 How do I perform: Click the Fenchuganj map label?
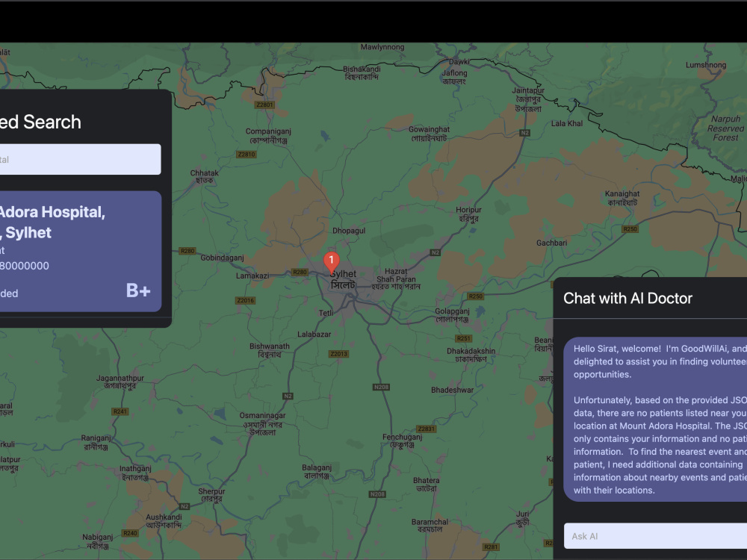tap(402, 441)
